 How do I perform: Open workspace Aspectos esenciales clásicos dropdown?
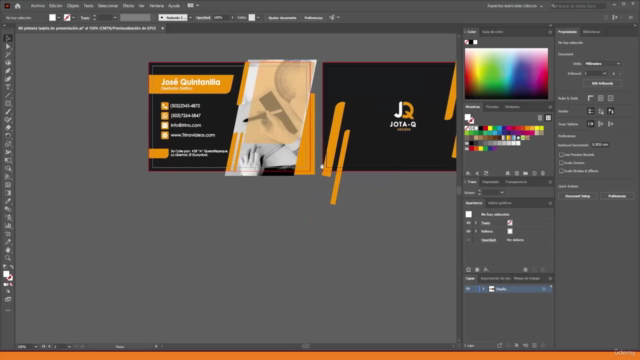pos(515,6)
